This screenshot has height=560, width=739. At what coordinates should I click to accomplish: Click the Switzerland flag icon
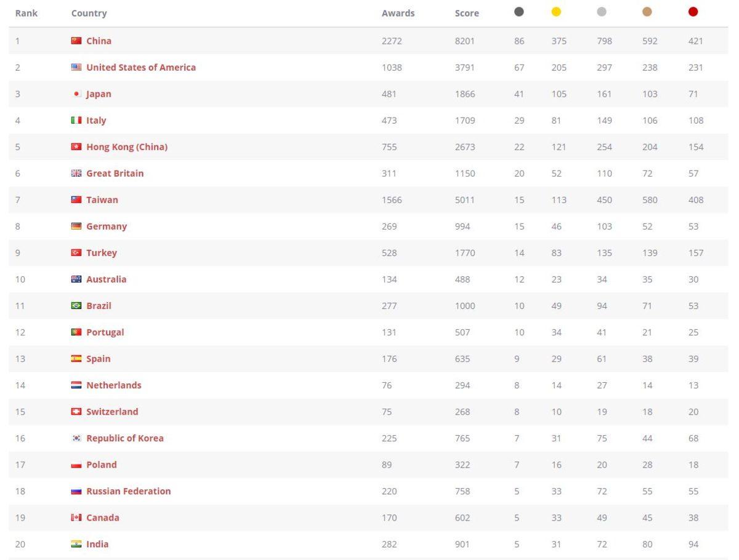click(76, 412)
